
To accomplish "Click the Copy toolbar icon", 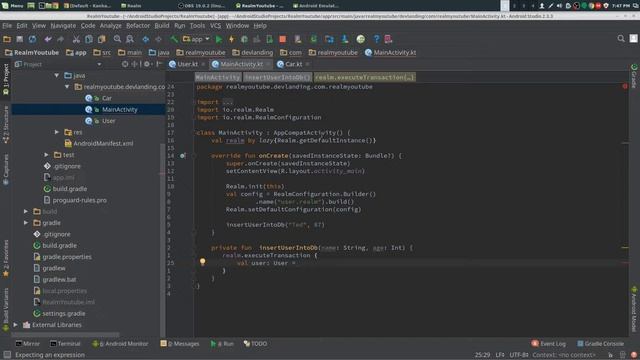I will click(89, 39).
